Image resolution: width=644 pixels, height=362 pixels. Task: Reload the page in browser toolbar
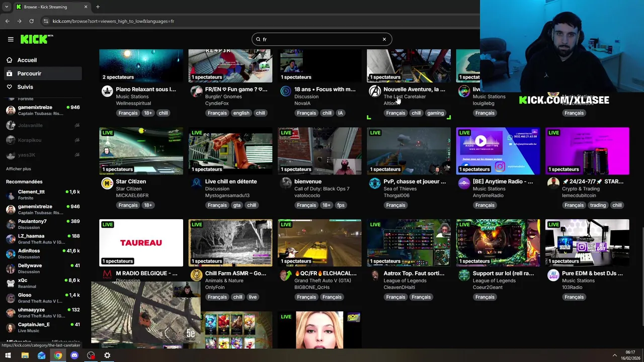click(31, 21)
